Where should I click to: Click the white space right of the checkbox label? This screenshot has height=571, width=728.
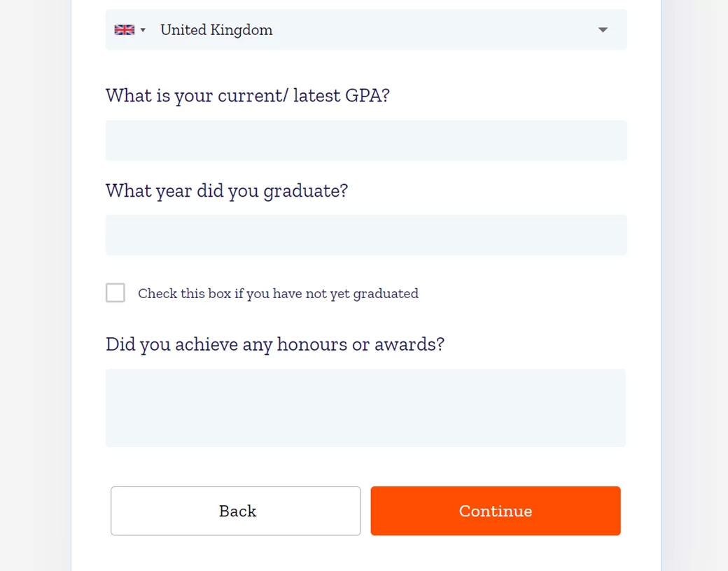click(x=525, y=294)
